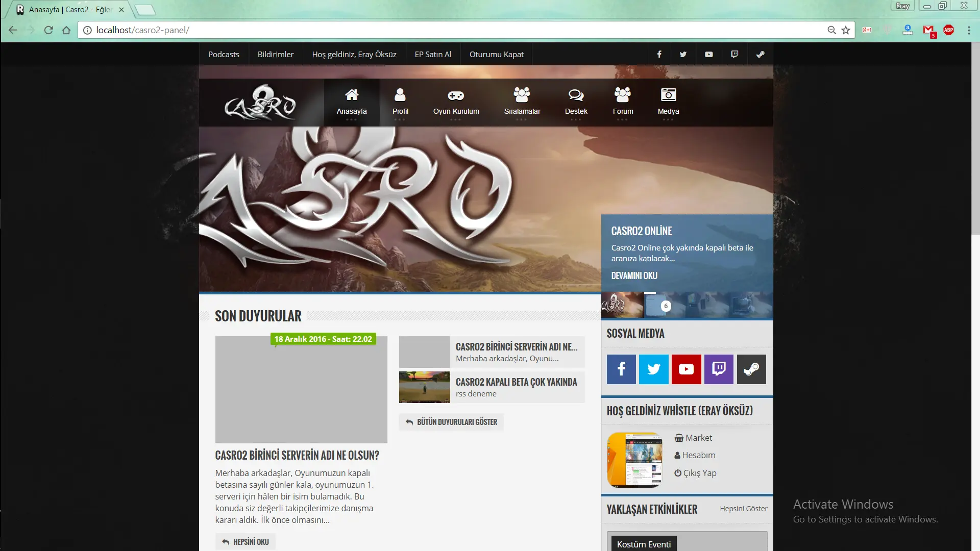Click the user avatar image
The width and height of the screenshot is (980, 551).
(634, 460)
